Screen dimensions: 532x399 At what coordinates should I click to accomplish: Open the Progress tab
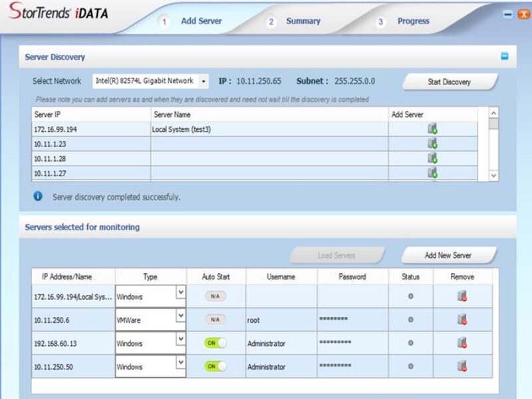(x=413, y=21)
